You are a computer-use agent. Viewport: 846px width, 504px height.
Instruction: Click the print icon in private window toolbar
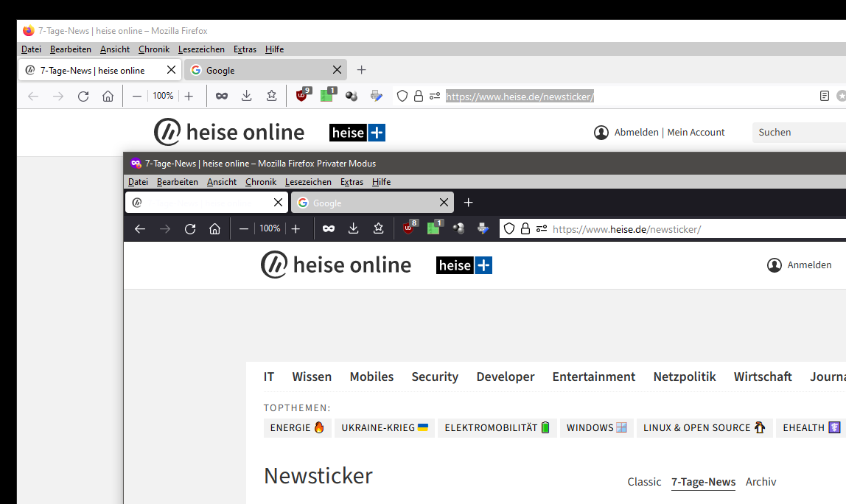pyautogui.click(x=483, y=228)
